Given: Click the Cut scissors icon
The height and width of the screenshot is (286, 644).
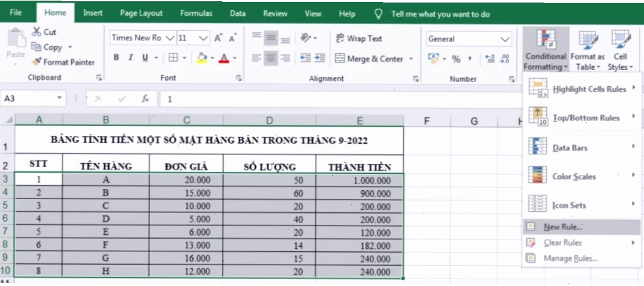Looking at the screenshot, I should (x=37, y=31).
